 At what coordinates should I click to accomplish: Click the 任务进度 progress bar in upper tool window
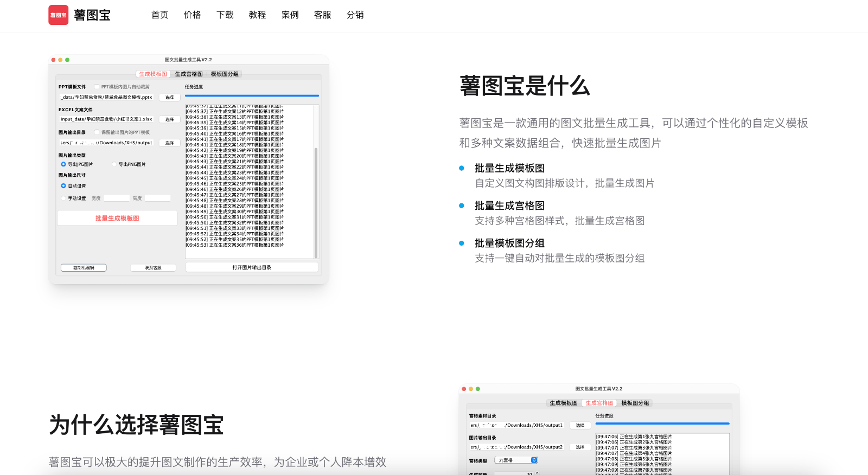point(252,95)
